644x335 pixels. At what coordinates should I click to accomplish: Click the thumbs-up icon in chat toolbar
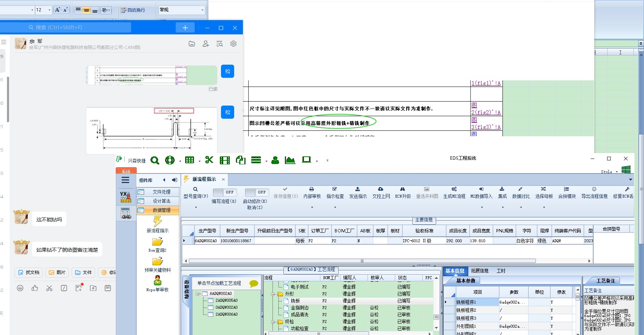pyautogui.click(x=35, y=288)
